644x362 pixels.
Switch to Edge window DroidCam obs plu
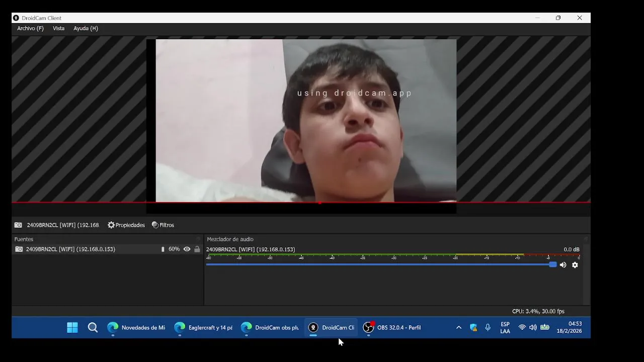click(x=270, y=328)
